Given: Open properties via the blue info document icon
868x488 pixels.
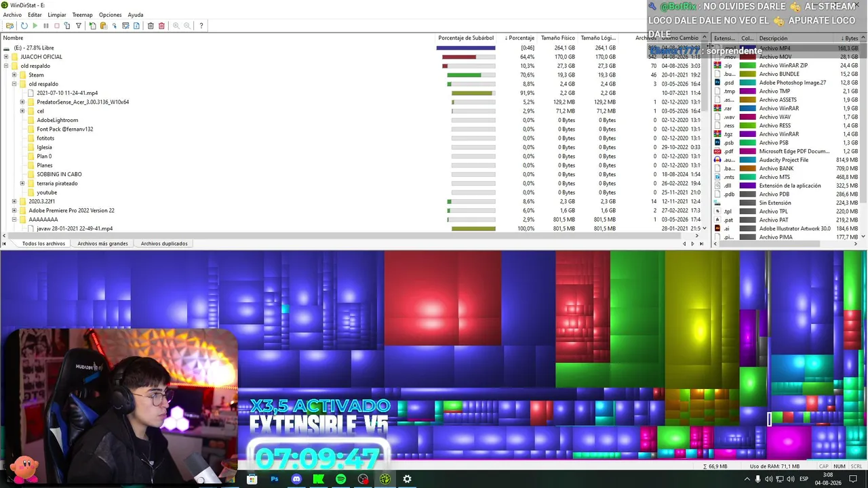Looking at the screenshot, I should point(136,26).
